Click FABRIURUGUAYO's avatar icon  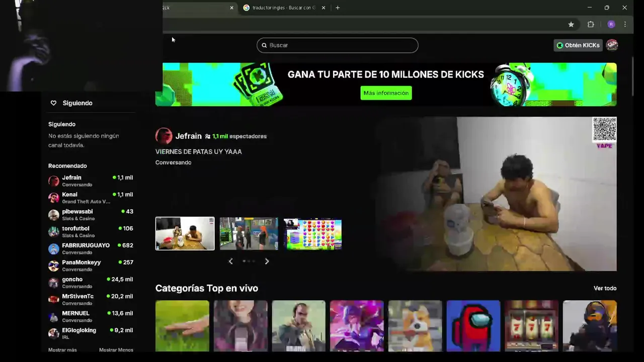tap(54, 248)
